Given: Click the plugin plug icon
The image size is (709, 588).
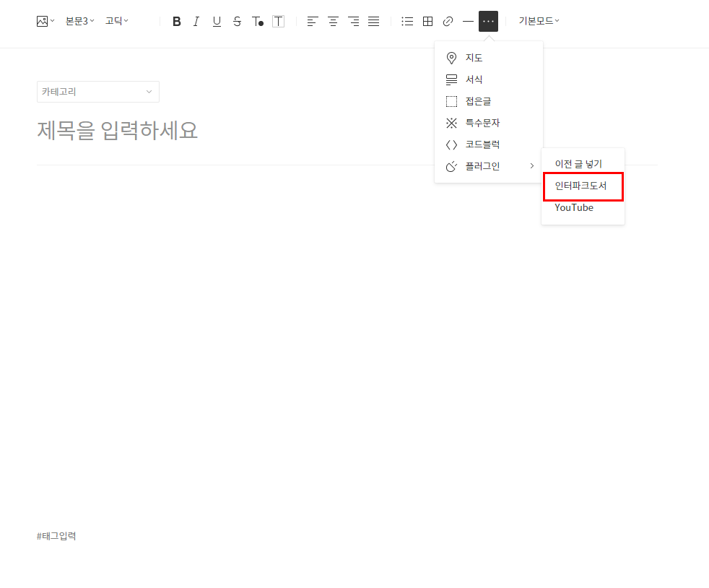Looking at the screenshot, I should [x=451, y=166].
